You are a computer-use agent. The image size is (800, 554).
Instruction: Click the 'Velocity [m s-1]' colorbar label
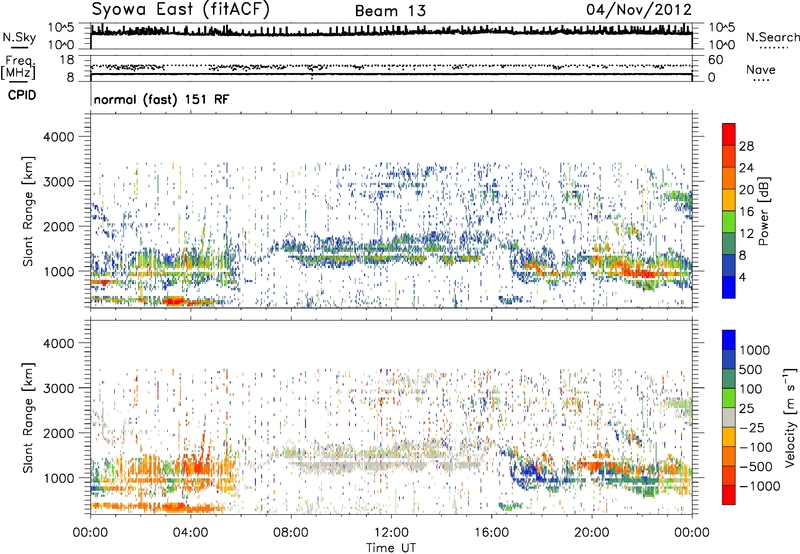pos(790,417)
